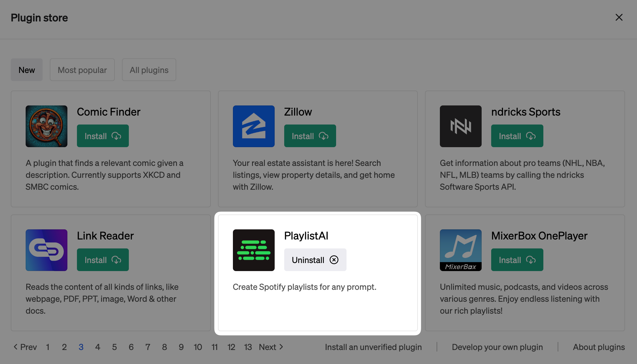Open page 13 of plugins
Screen dimensions: 637x364
pos(248,347)
